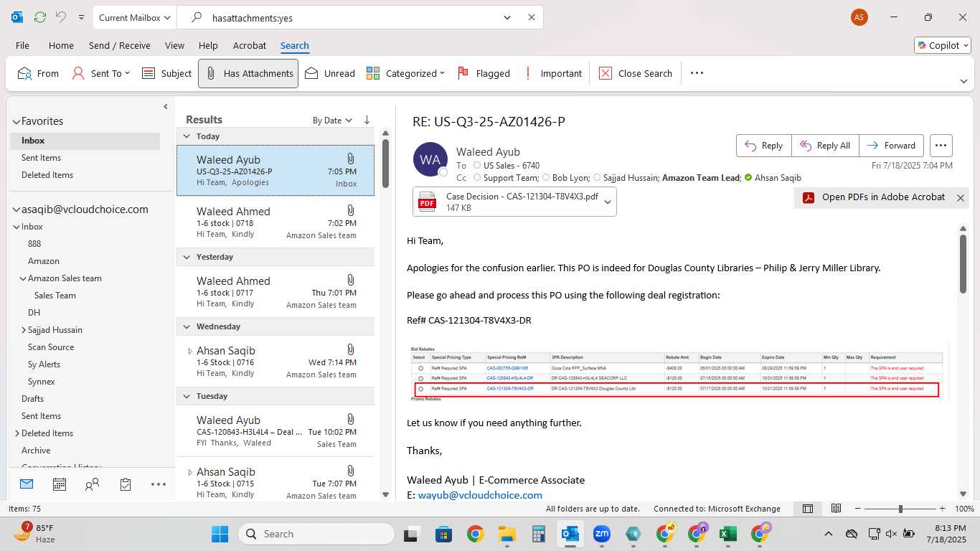Open the Sent To filter dropdown
The image size is (980, 551).
(x=101, y=73)
